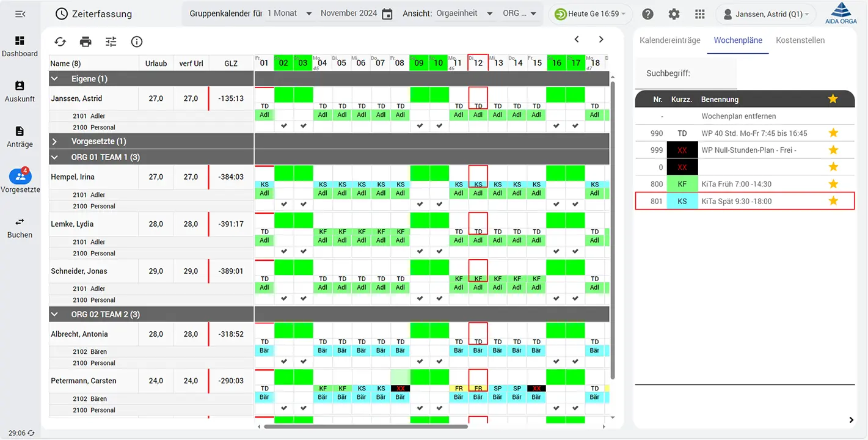Open the apps grid menu

point(700,14)
